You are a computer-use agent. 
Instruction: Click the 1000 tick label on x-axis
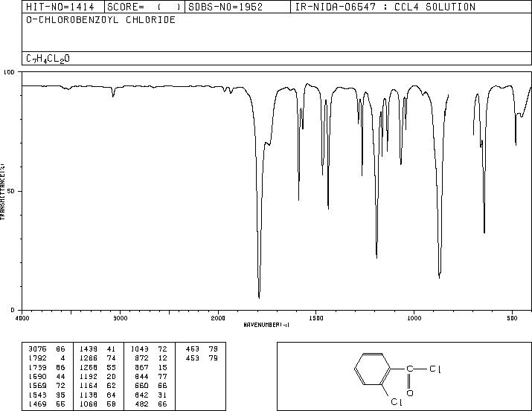click(x=414, y=318)
